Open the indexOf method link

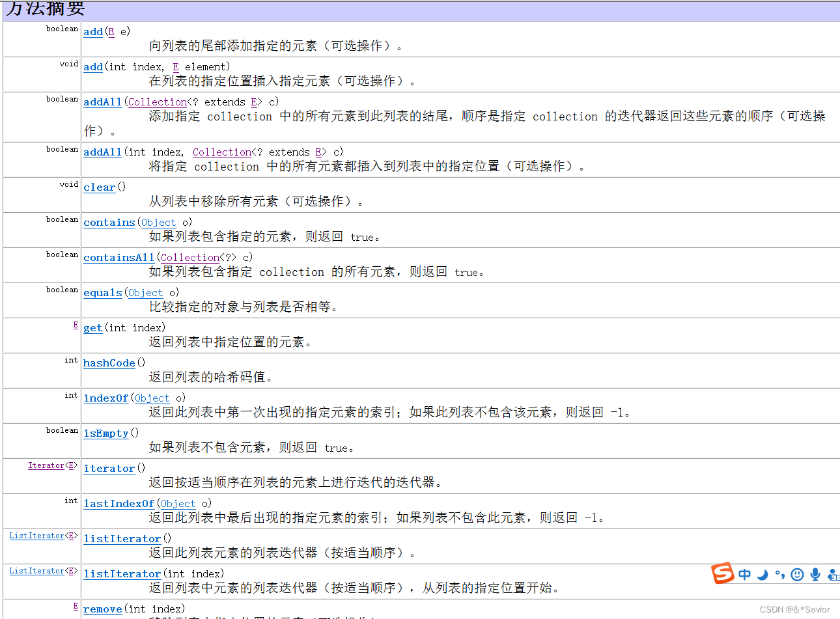(105, 398)
